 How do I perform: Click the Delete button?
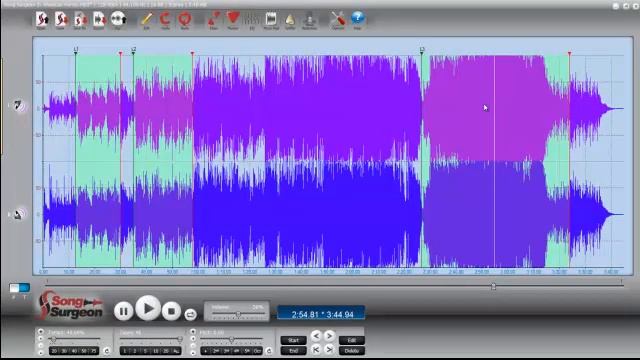click(x=352, y=351)
